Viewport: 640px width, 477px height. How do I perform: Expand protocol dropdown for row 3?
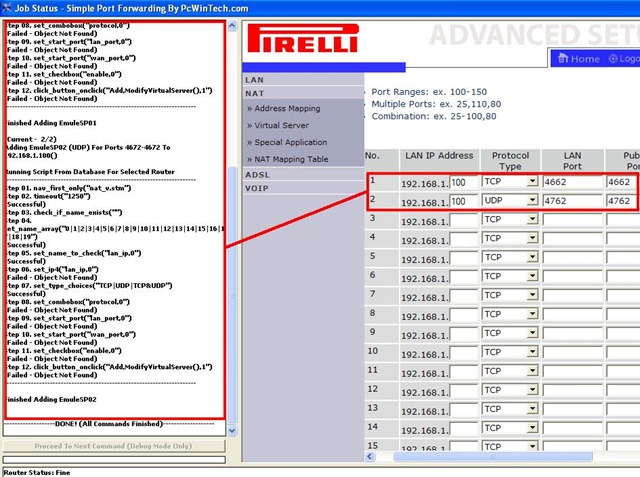click(x=532, y=220)
